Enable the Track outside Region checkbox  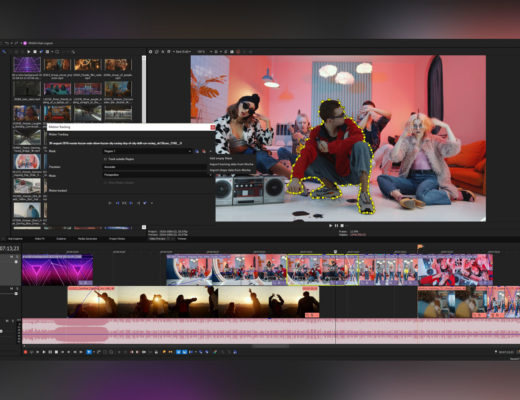click(x=106, y=159)
